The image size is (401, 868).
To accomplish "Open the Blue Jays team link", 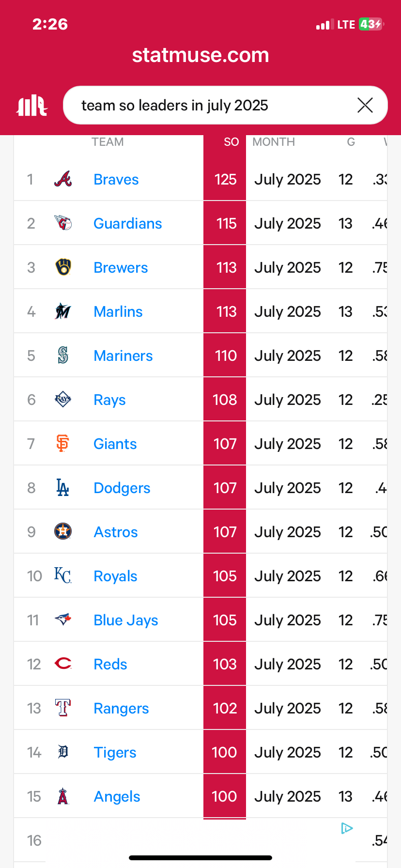I will (126, 620).
